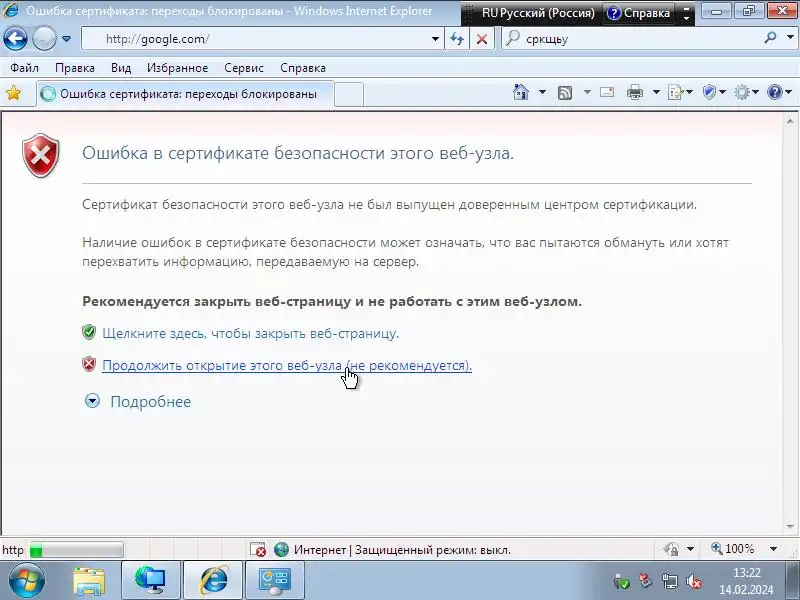Open the Safety shield menu
Viewport: 800px width, 600px height.
[x=714, y=92]
